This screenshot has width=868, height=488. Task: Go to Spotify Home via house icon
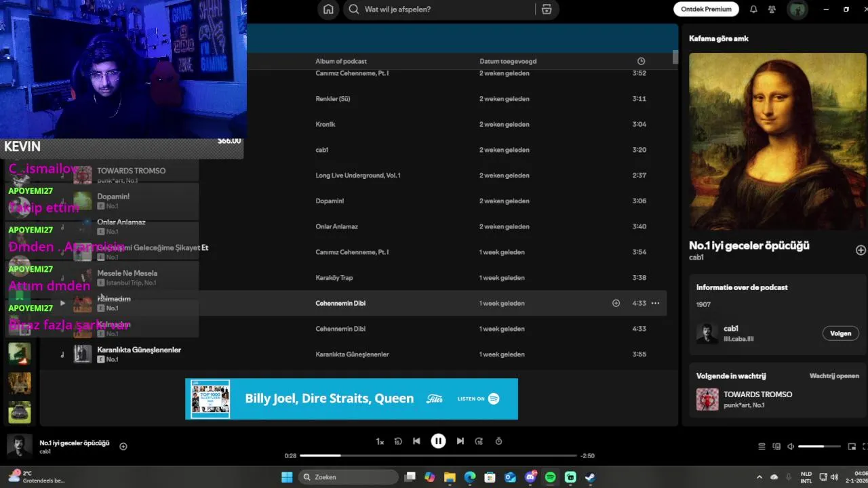[328, 9]
